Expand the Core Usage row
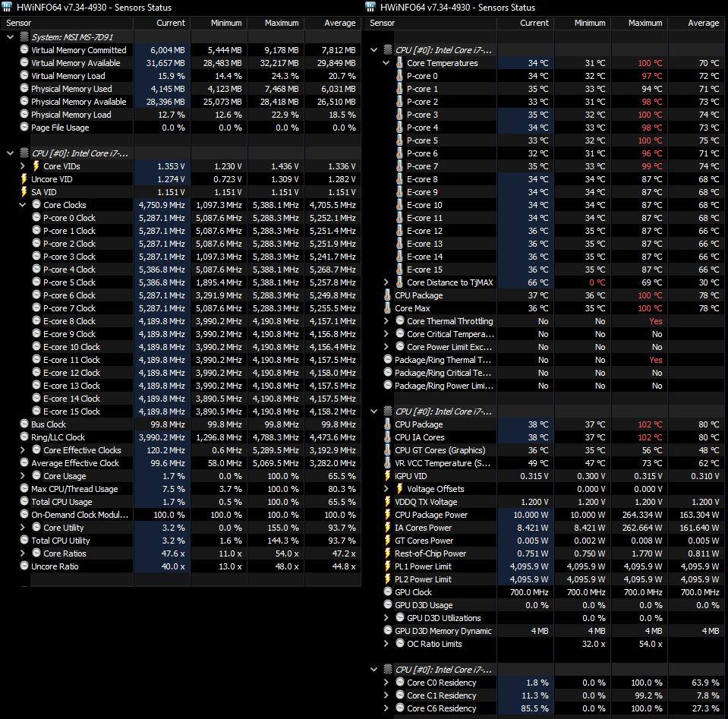The height and width of the screenshot is (719, 728). (x=22, y=475)
